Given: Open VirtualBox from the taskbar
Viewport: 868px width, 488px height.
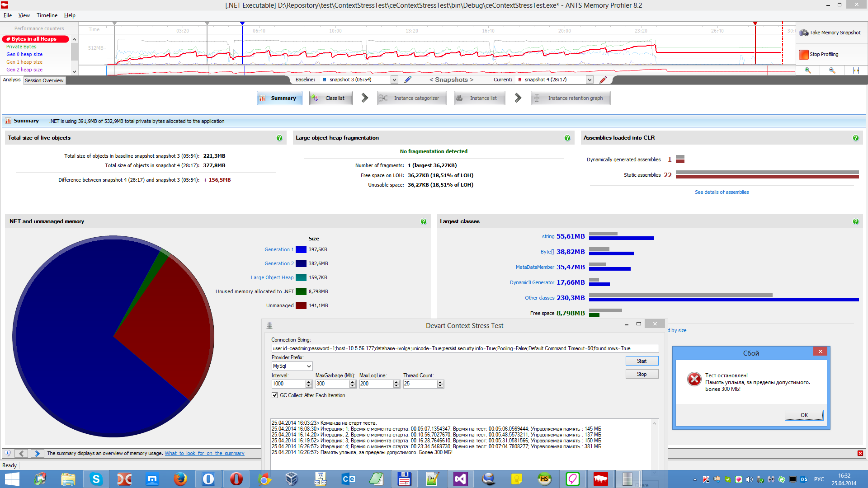Looking at the screenshot, I should tap(292, 479).
